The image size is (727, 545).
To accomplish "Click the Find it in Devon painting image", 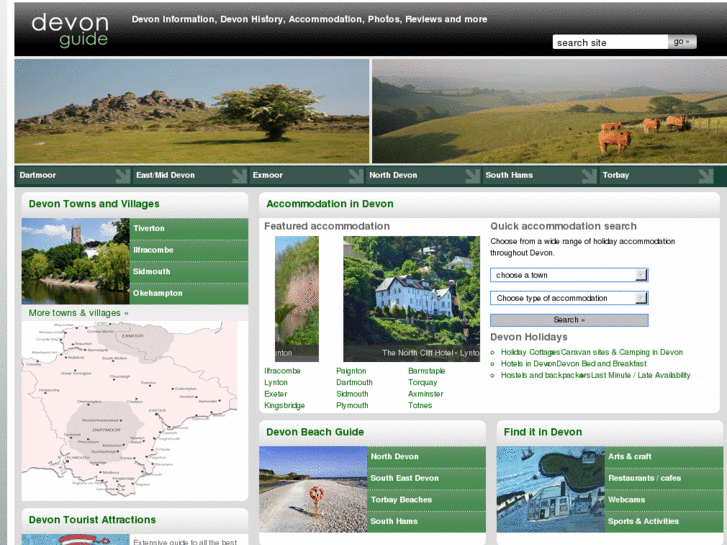I will point(551,489).
